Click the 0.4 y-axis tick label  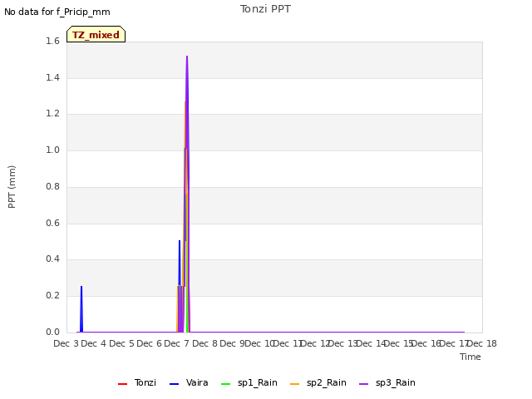(x=52, y=259)
